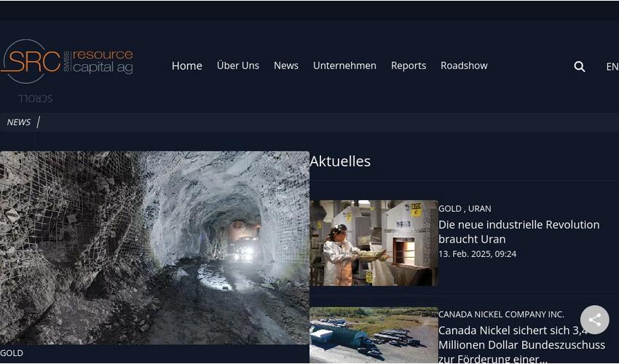
Task: Open the Reports menu item
Action: click(x=409, y=66)
